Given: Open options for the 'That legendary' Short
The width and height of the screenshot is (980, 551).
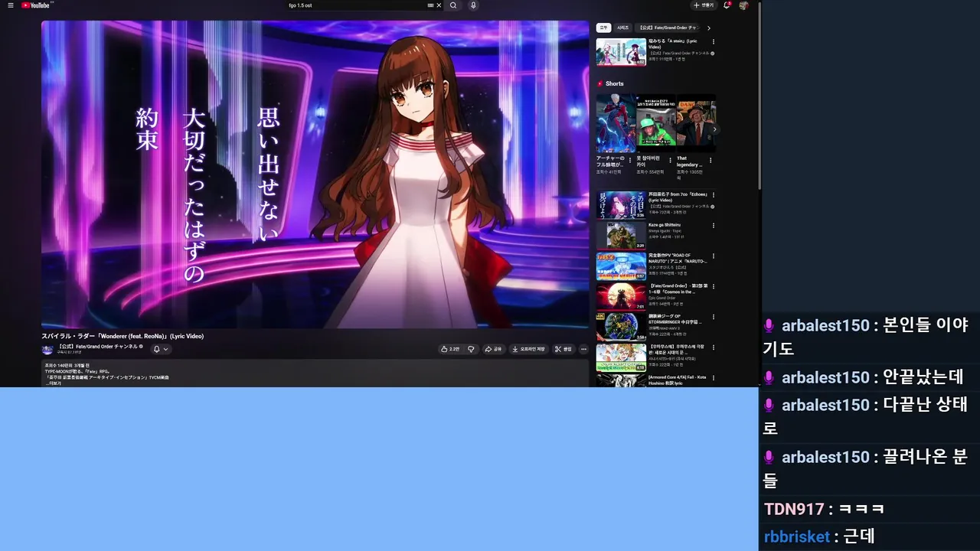Looking at the screenshot, I should tap(710, 161).
